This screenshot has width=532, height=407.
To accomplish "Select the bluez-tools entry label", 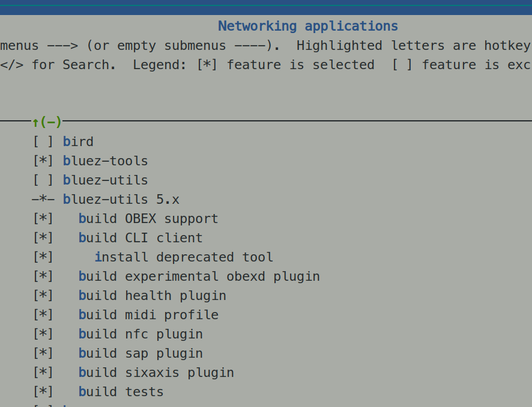I will pyautogui.click(x=105, y=161).
